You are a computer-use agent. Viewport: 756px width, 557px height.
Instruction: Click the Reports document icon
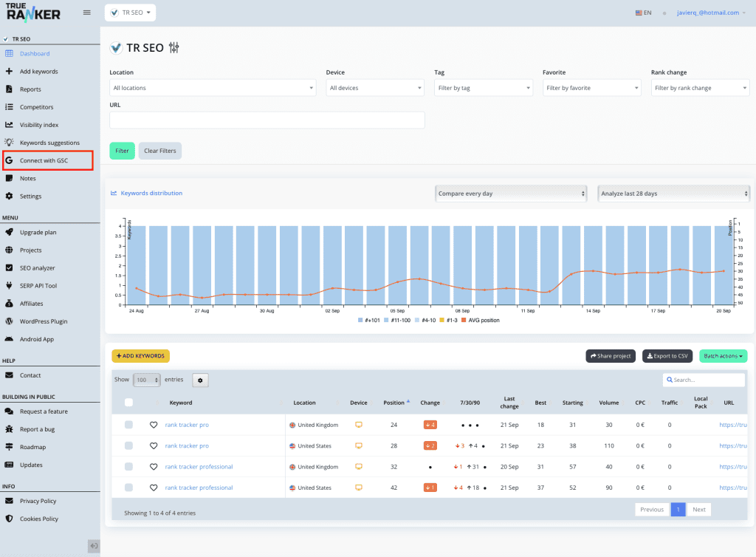click(9, 89)
